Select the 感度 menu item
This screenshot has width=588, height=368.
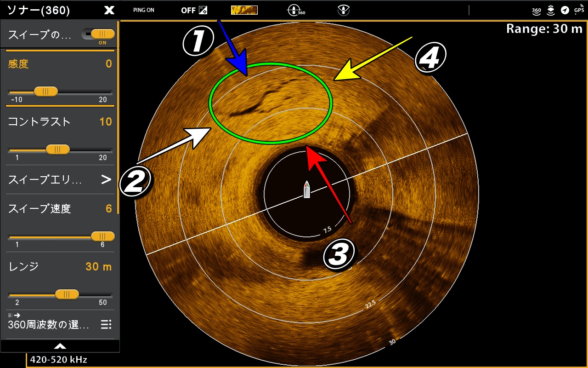click(x=18, y=64)
